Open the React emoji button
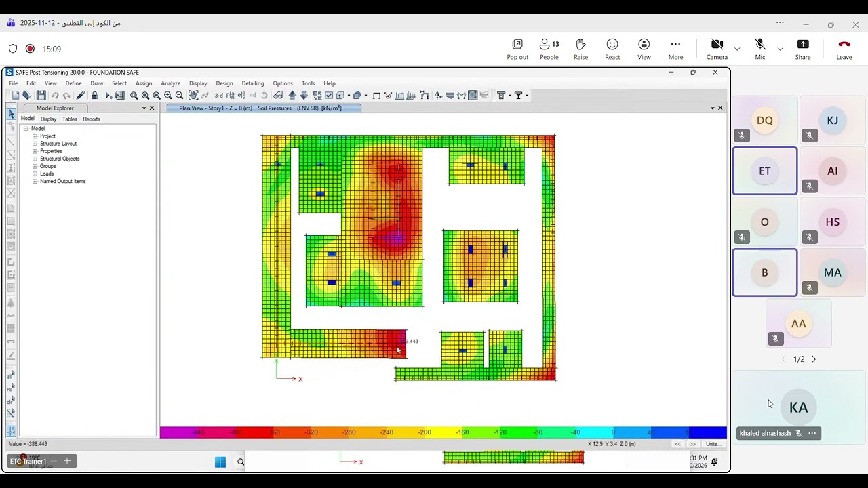The height and width of the screenshot is (488, 868). point(612,49)
